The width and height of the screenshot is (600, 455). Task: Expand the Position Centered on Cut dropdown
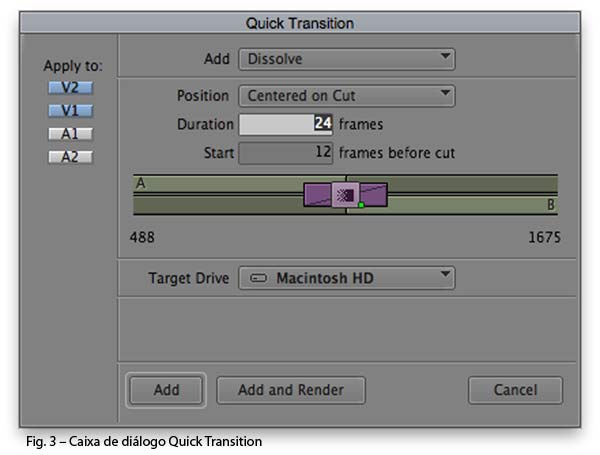click(x=346, y=96)
